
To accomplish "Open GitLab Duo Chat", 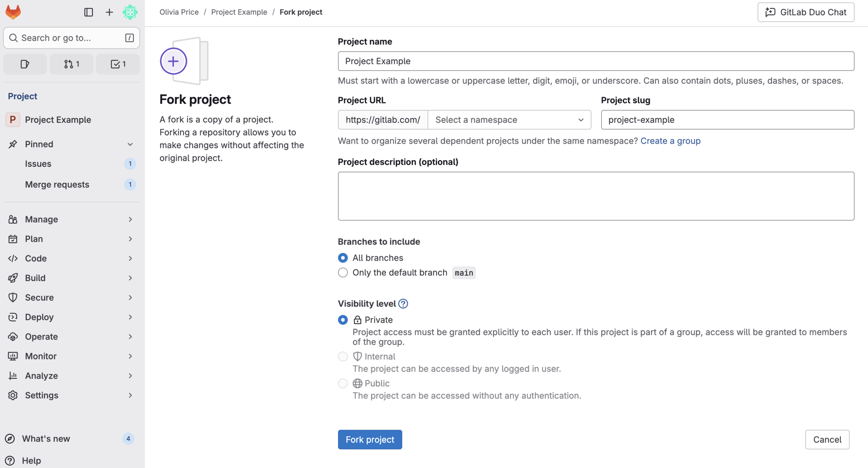I will (x=806, y=12).
